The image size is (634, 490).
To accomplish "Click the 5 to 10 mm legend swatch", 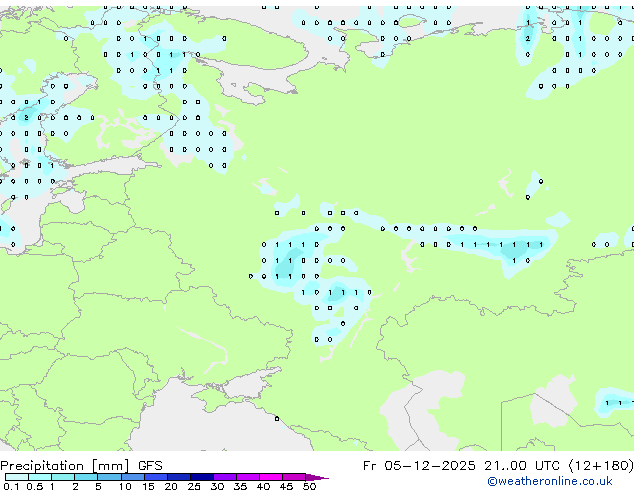I will (x=109, y=477).
